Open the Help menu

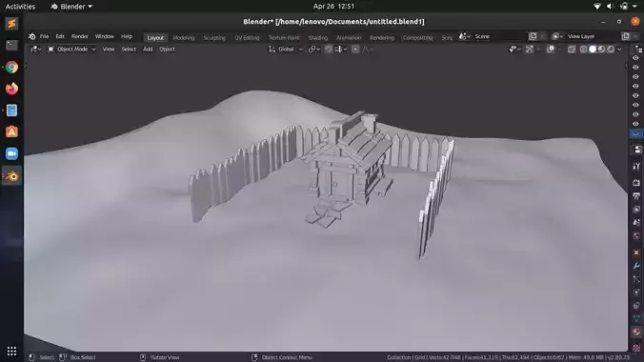point(127,36)
